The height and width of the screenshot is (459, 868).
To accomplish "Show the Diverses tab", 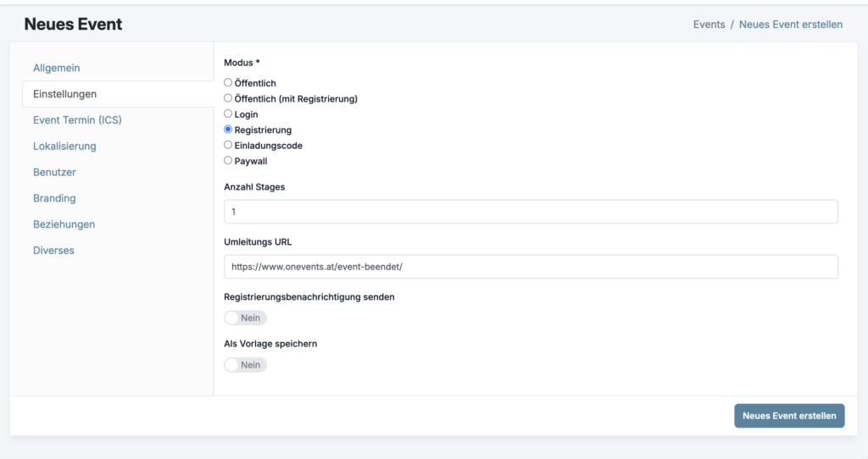I will pos(53,251).
